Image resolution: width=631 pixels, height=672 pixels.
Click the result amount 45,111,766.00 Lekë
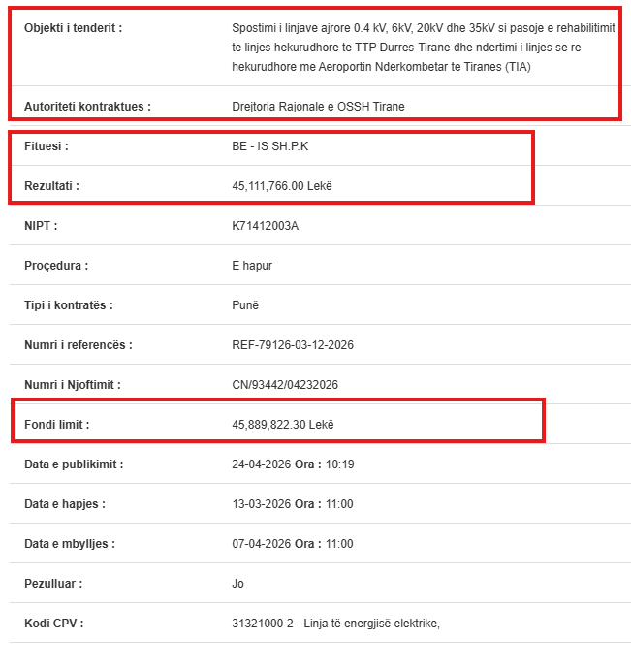coord(282,185)
